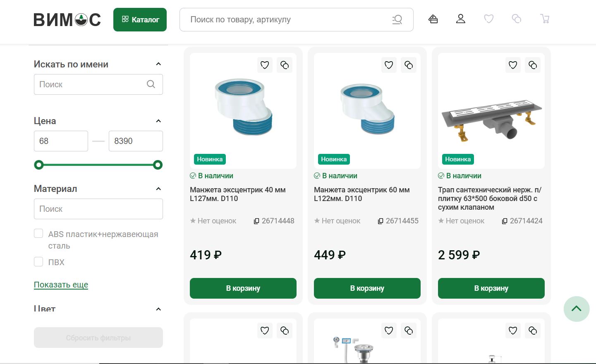596x364 pixels.
Task: Open the Каталог menu
Action: tap(140, 19)
